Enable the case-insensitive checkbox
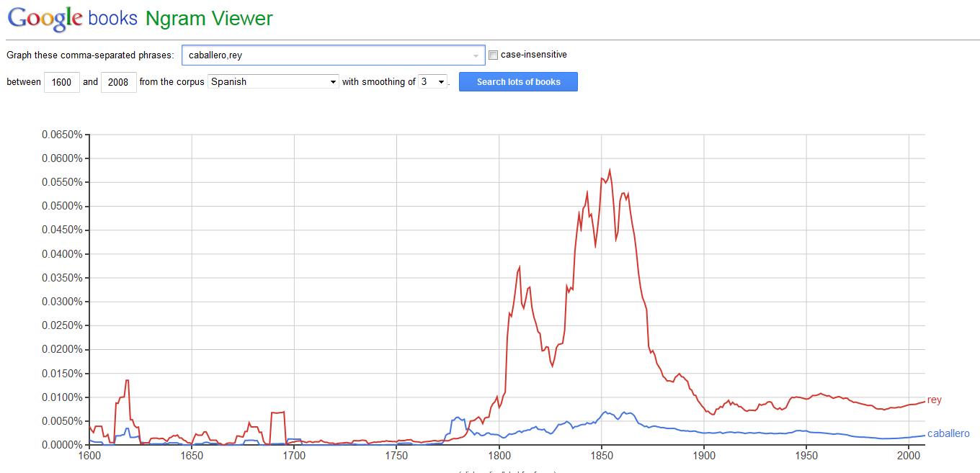 pos(493,55)
